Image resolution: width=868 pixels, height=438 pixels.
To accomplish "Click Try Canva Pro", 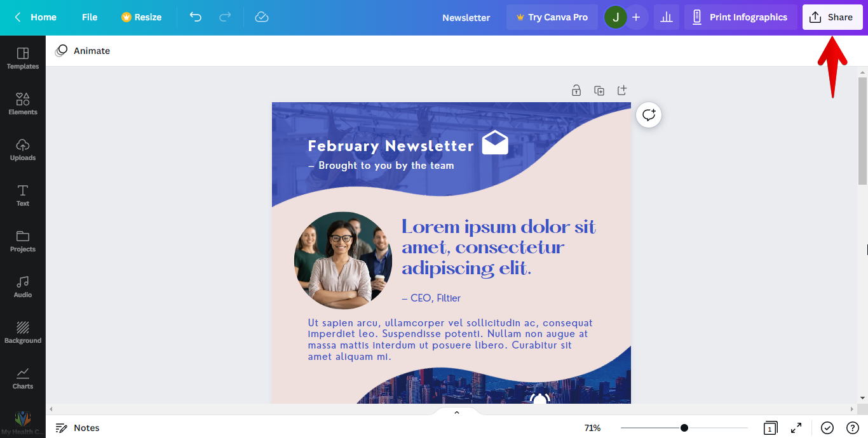I will click(552, 17).
